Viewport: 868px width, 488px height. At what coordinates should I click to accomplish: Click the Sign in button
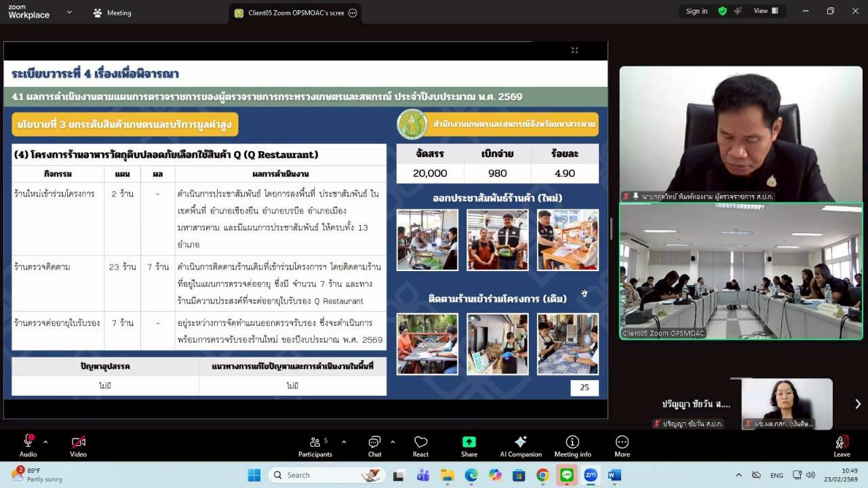click(696, 11)
